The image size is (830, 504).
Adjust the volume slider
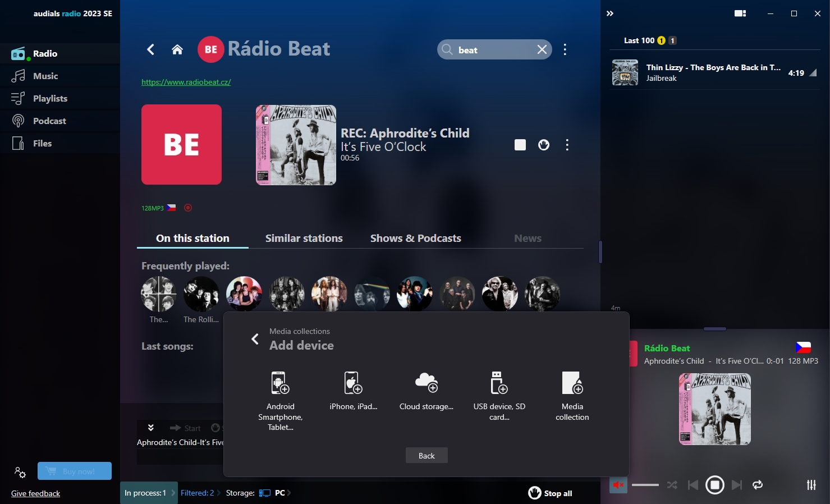(645, 485)
